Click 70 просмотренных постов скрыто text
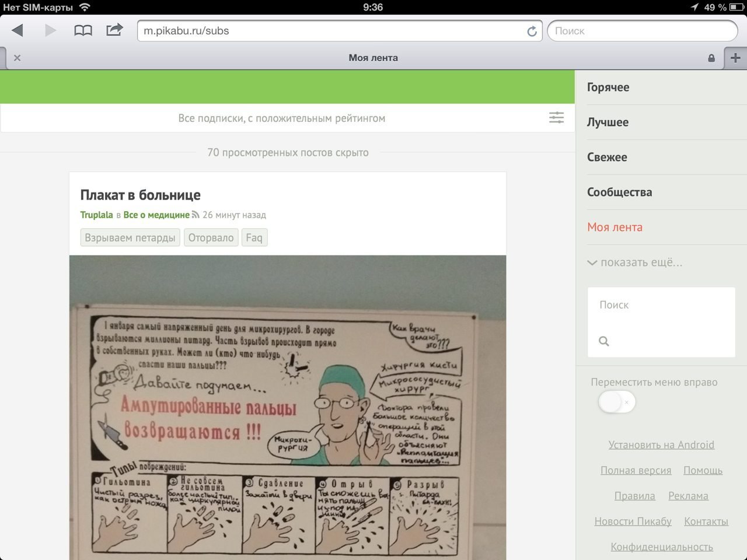Screen dimensions: 747x560 tap(288, 153)
